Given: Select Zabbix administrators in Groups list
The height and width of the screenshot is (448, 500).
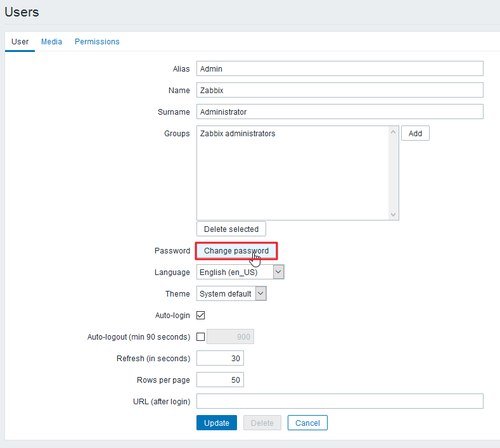Looking at the screenshot, I should pos(238,134).
